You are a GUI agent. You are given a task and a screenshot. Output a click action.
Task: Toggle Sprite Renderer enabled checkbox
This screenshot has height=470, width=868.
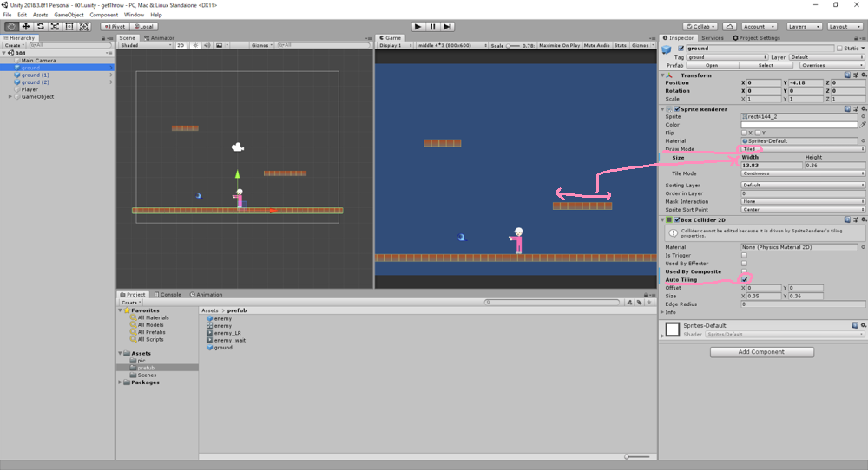(x=677, y=109)
